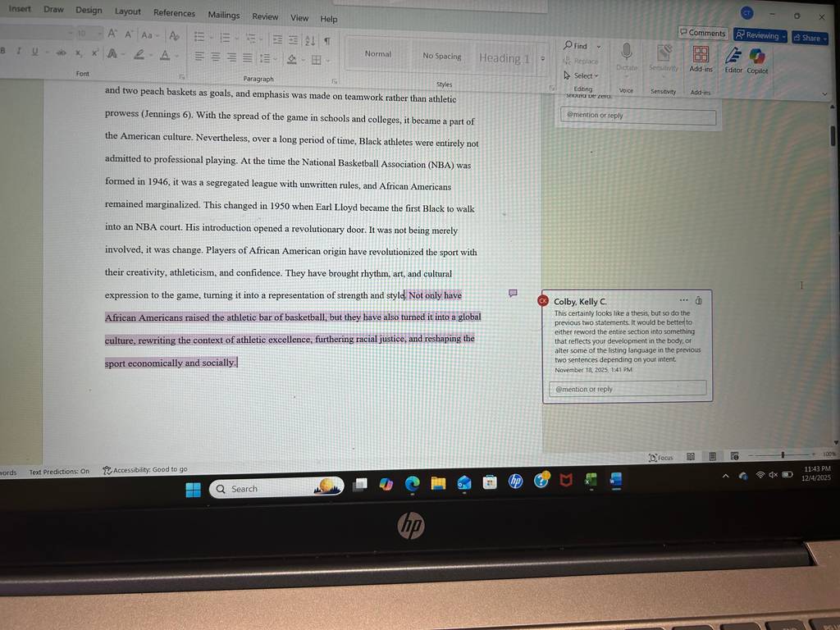Apply the text highlight color
Image resolution: width=840 pixels, height=630 pixels.
[x=139, y=54]
